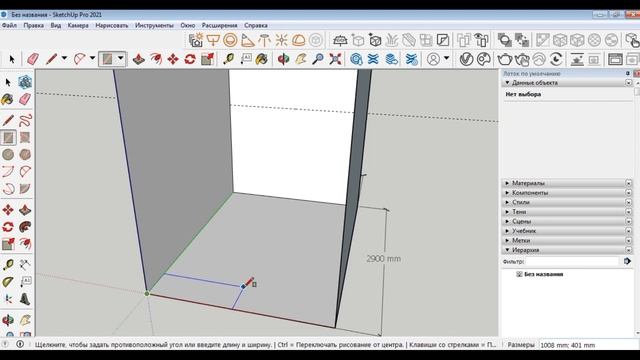
Task: Select the Circle tool in left toolbar
Action: coord(8,155)
